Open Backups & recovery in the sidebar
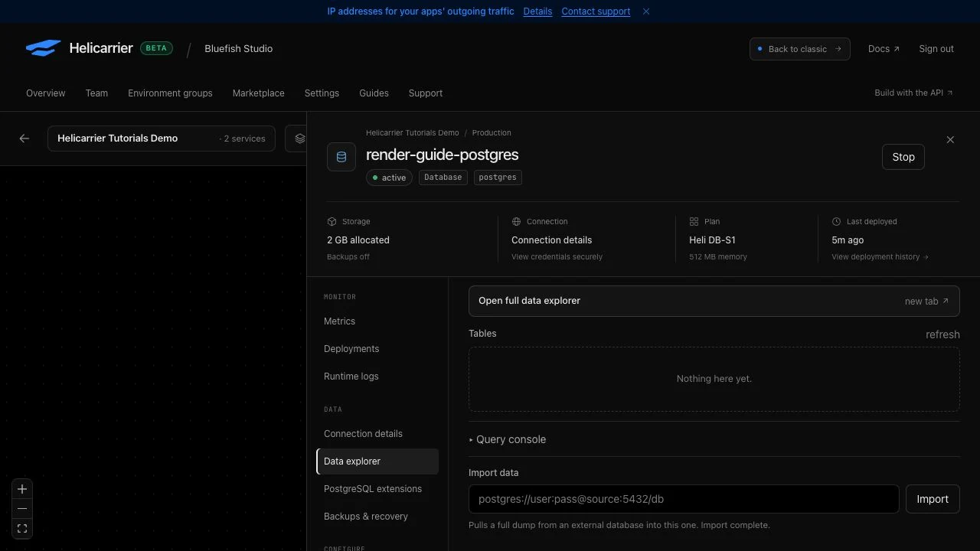Screen dimensions: 980x551 [377, 517]
